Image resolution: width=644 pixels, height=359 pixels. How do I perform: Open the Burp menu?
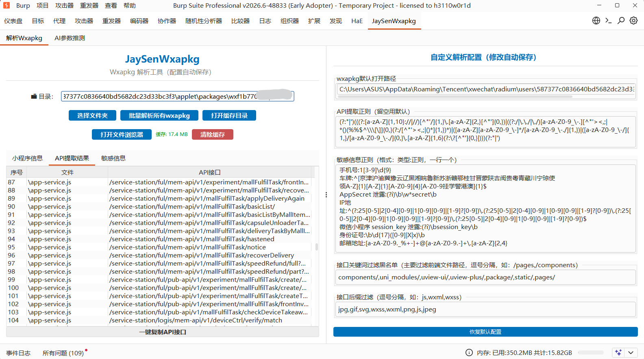(x=23, y=5)
